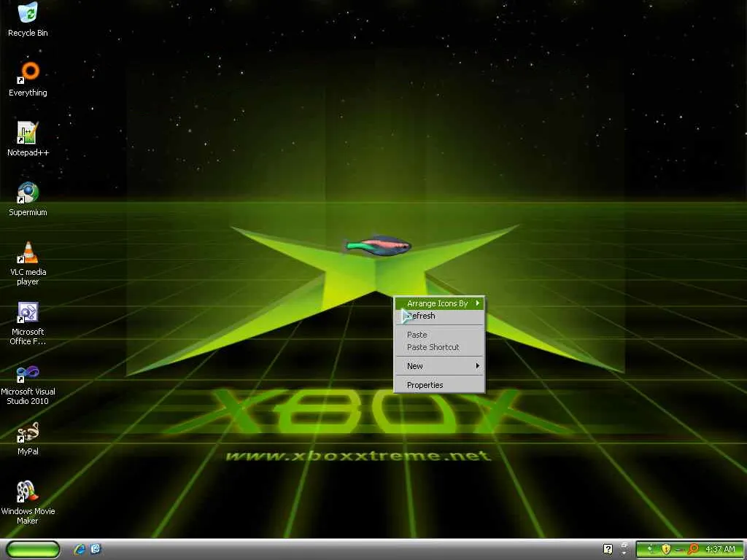Open Properties from the context menu
Screen dimensions: 747x560
(x=439, y=385)
